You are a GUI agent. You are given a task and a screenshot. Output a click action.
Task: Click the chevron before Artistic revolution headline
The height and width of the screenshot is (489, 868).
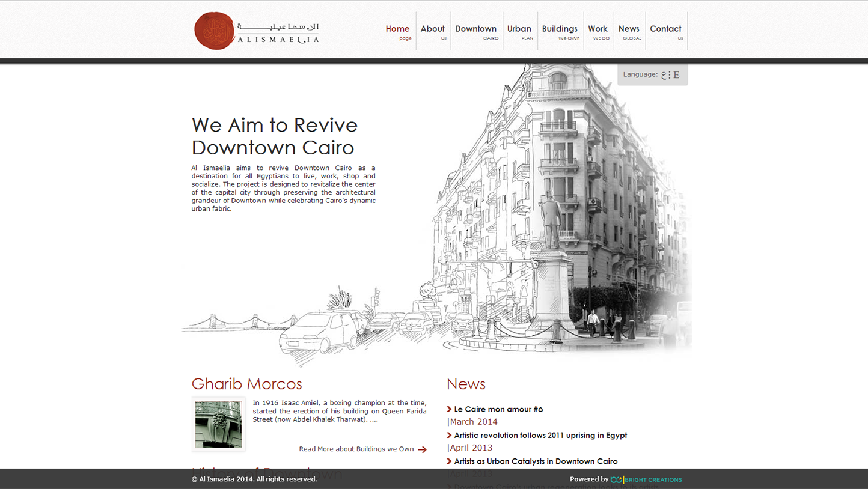449,435
